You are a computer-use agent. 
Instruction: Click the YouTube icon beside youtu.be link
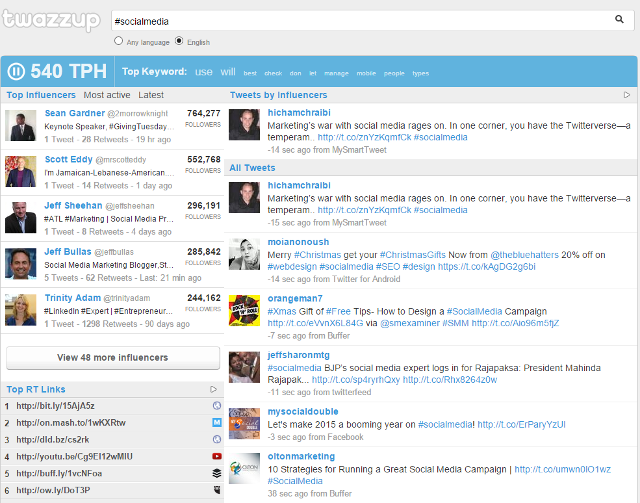tap(217, 456)
